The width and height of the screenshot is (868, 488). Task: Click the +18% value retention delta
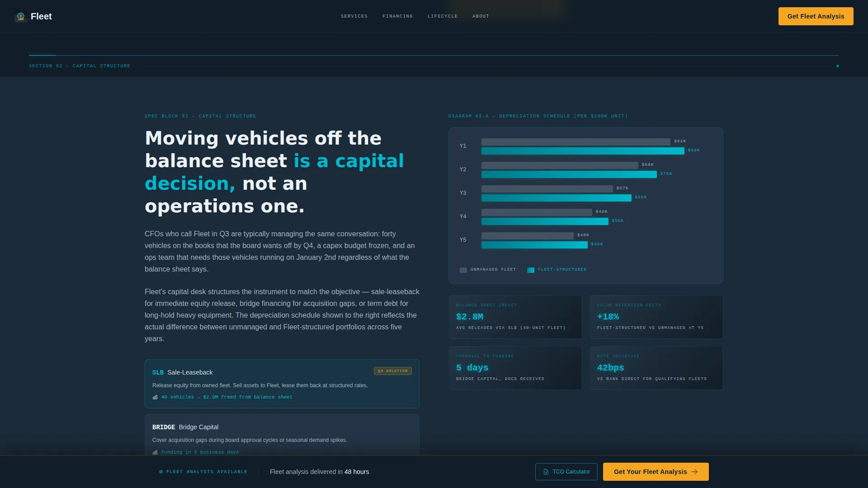pos(608,317)
